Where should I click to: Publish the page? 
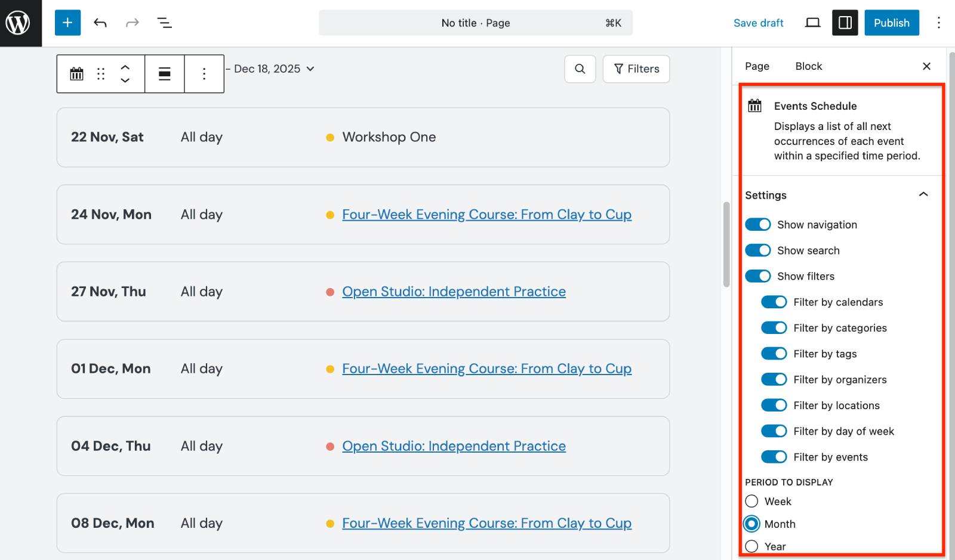tap(891, 23)
